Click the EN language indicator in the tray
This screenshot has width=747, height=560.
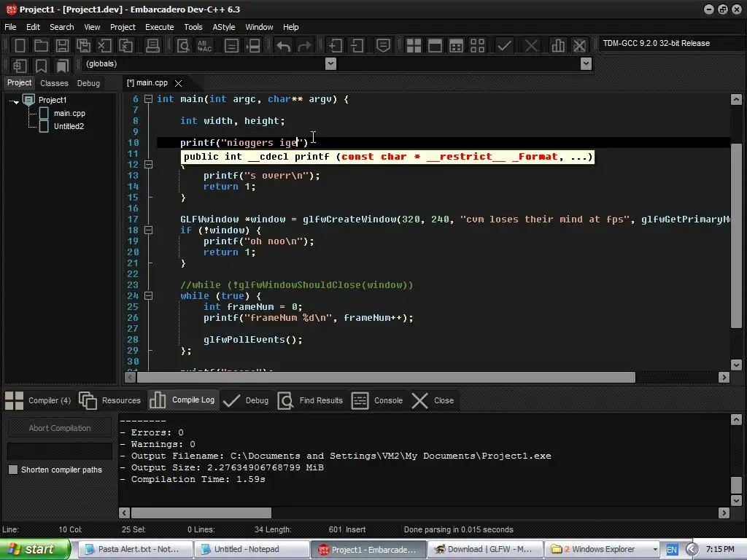pyautogui.click(x=672, y=550)
